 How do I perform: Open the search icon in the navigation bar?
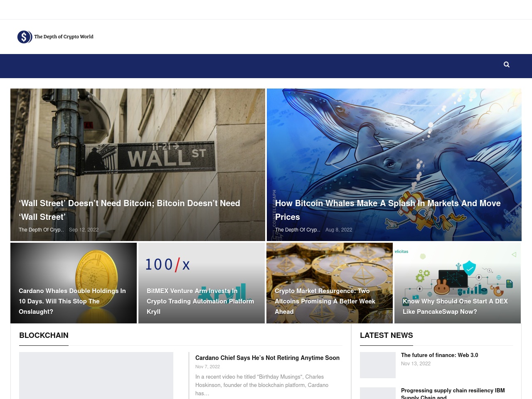[x=506, y=64]
